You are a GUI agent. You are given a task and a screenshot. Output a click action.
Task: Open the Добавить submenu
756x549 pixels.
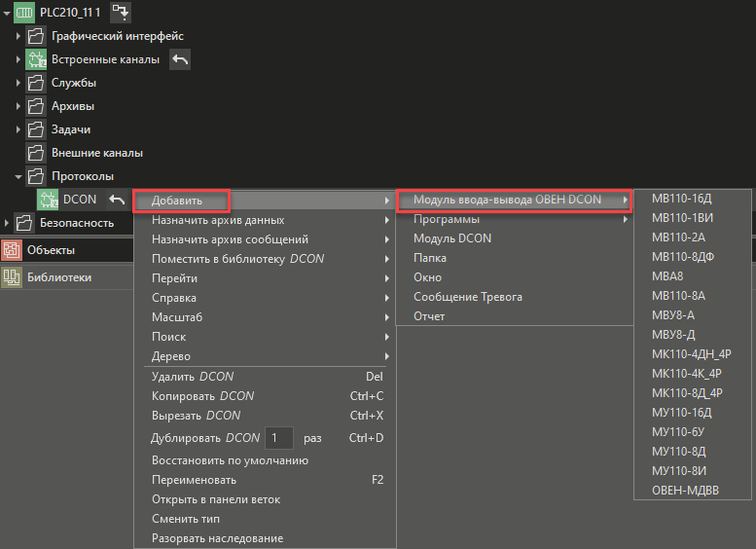tap(265, 201)
